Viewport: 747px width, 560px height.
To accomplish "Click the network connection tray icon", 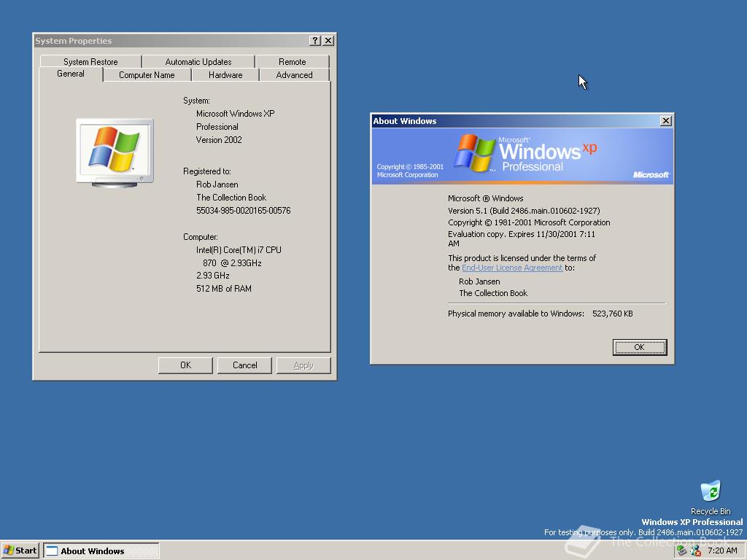I will coord(682,551).
